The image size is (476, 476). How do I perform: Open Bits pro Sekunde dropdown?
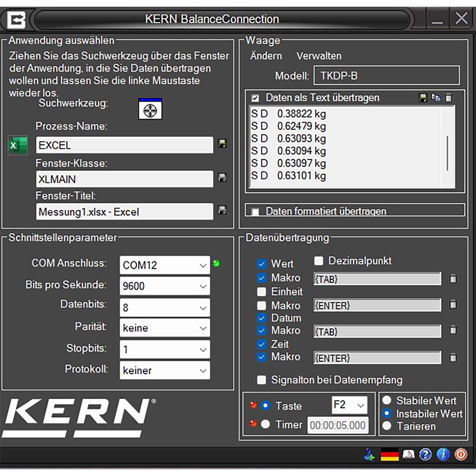tap(165, 286)
